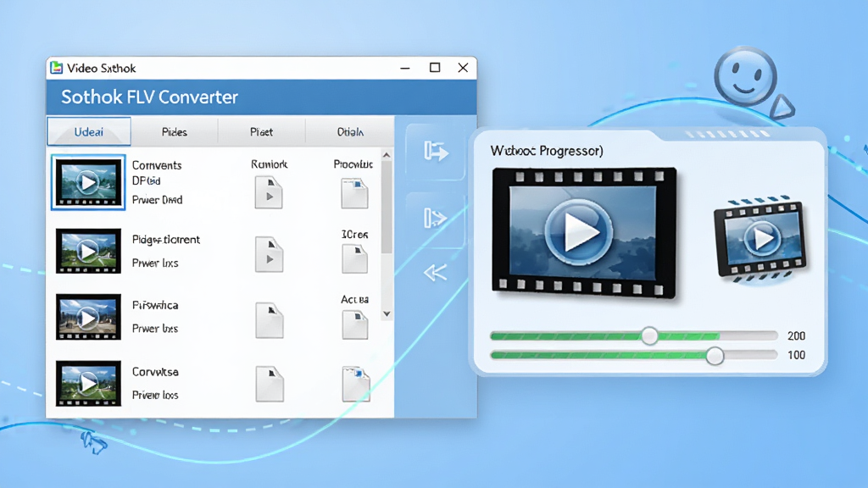Click the list's vertical scrollbar thumb
This screenshot has height=488, width=868.
click(x=387, y=208)
